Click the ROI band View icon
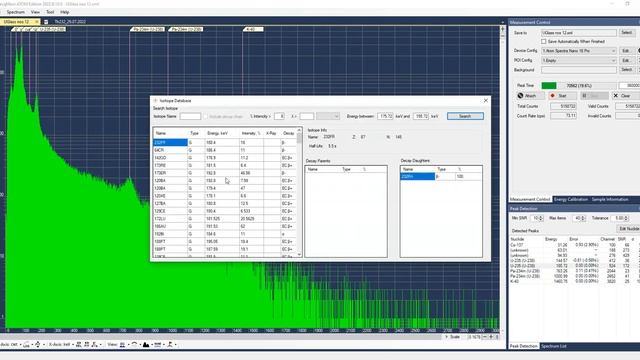Viewport: 640px width, 360px height. (x=158, y=345)
